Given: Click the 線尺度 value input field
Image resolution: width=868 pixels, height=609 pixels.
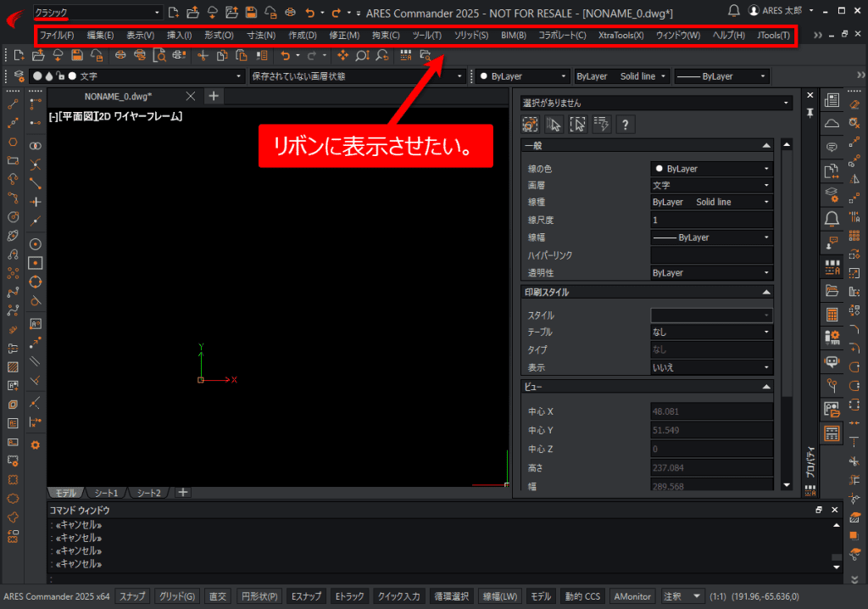Looking at the screenshot, I should [x=710, y=220].
